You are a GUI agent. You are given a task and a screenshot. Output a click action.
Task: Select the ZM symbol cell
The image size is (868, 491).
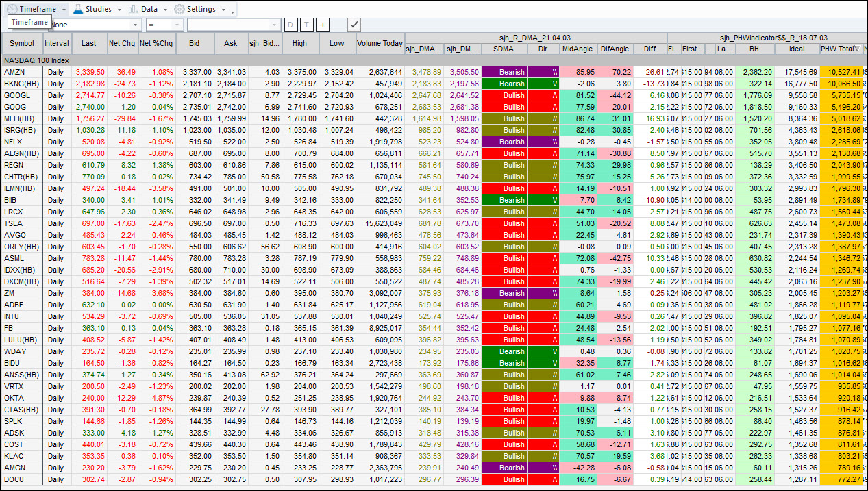[x=22, y=293]
